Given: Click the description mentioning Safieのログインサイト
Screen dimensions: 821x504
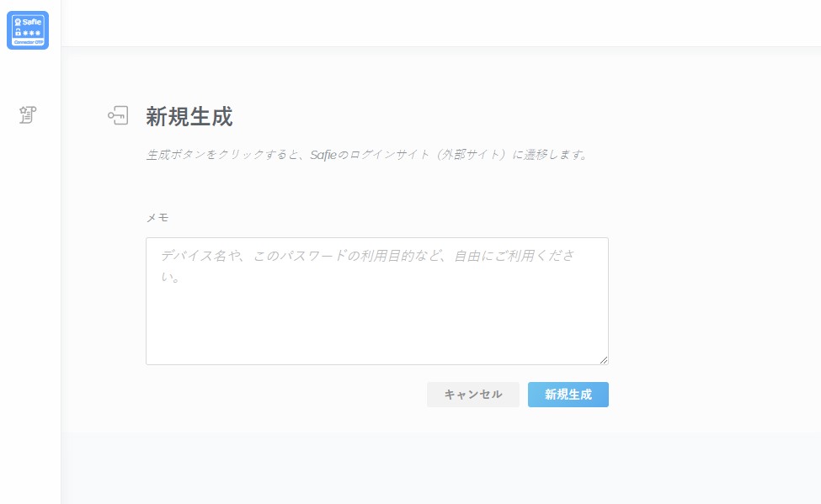Looking at the screenshot, I should pyautogui.click(x=366, y=155).
